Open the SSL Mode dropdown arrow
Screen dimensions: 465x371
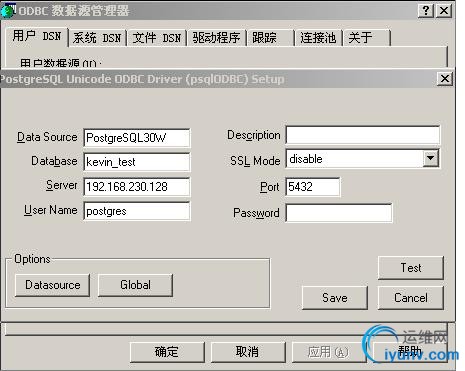point(431,158)
